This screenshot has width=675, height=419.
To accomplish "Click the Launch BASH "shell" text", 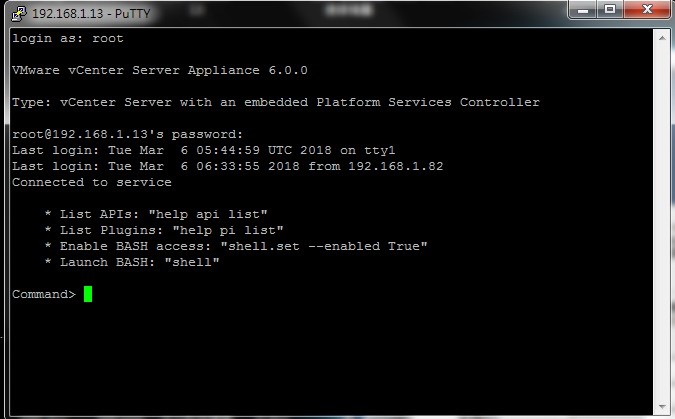I will (x=192, y=262).
